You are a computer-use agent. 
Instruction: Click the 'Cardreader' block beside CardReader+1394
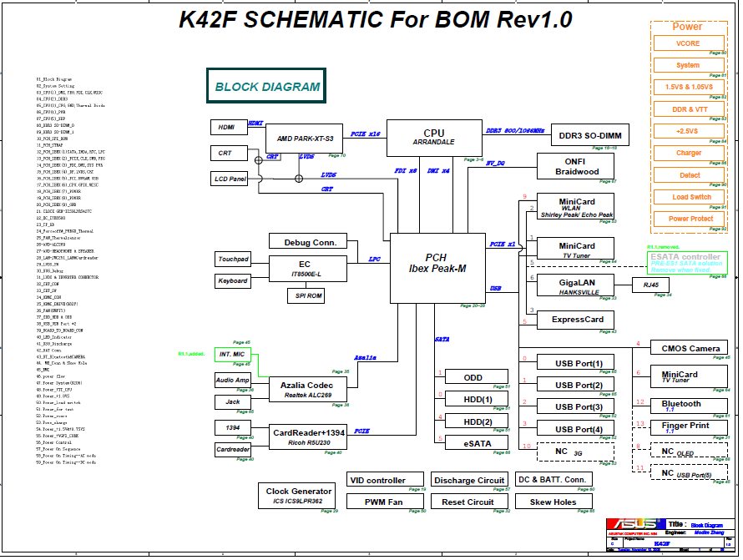pyautogui.click(x=233, y=449)
